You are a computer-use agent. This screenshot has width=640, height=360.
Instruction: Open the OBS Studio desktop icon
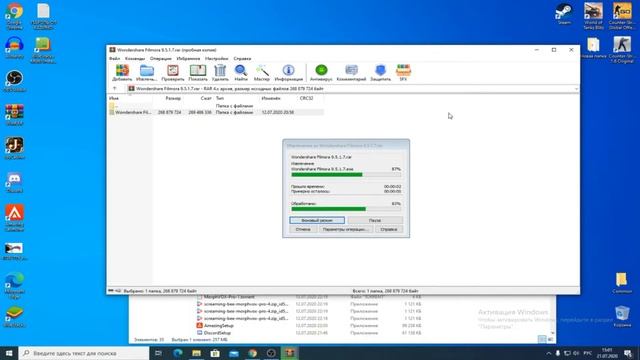(x=15, y=80)
